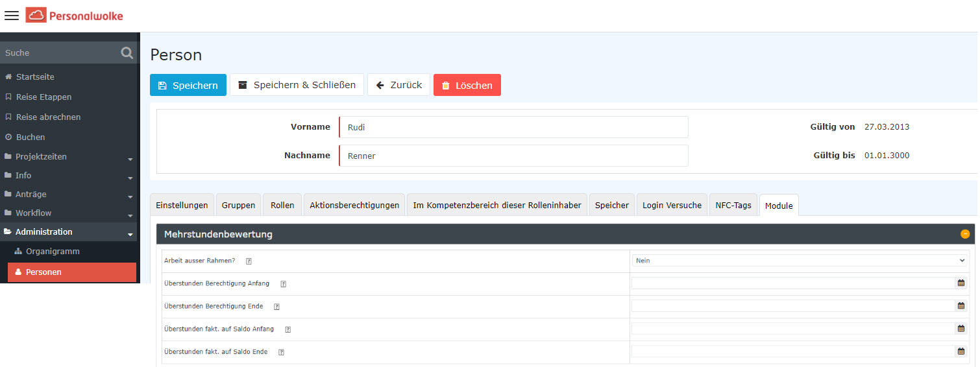
Task: Open the Arbeit ausser Rahmen dropdown
Action: coord(800,261)
